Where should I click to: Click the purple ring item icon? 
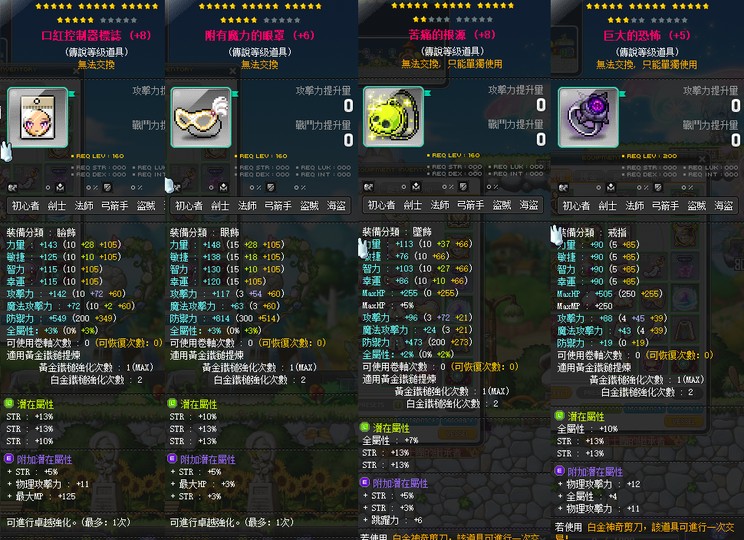pos(588,117)
